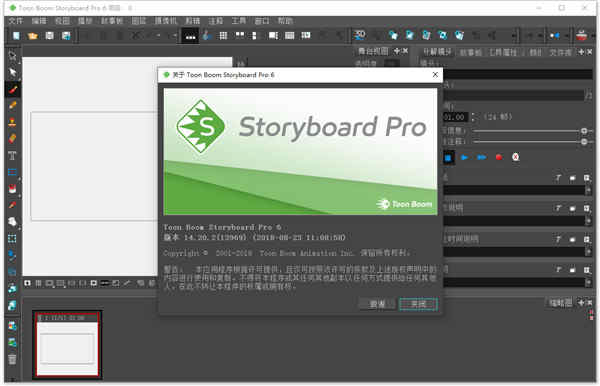The image size is (600, 386).
Task: Click first icon in stage view bottom toolbar
Action: coord(28,283)
